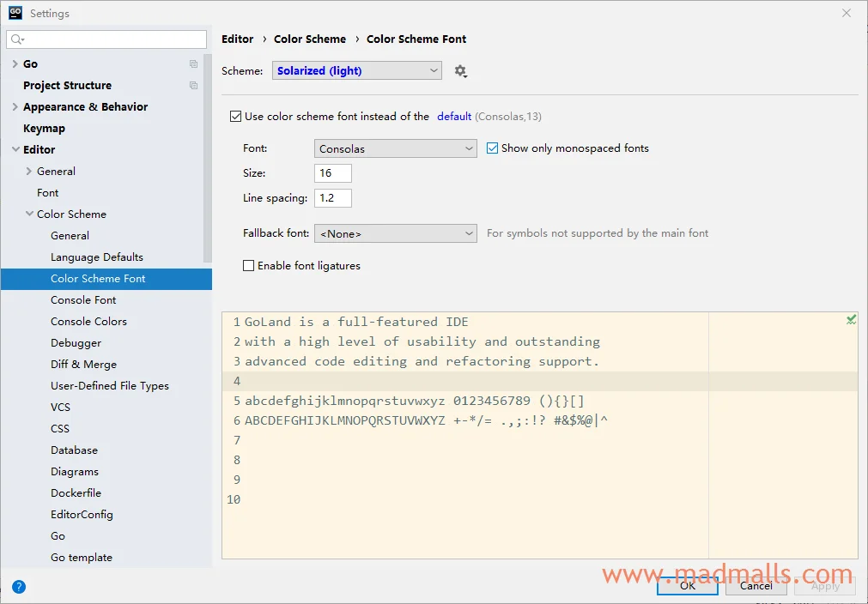
Task: Click the project-level settings icon beside top-level Go
Action: [193, 64]
